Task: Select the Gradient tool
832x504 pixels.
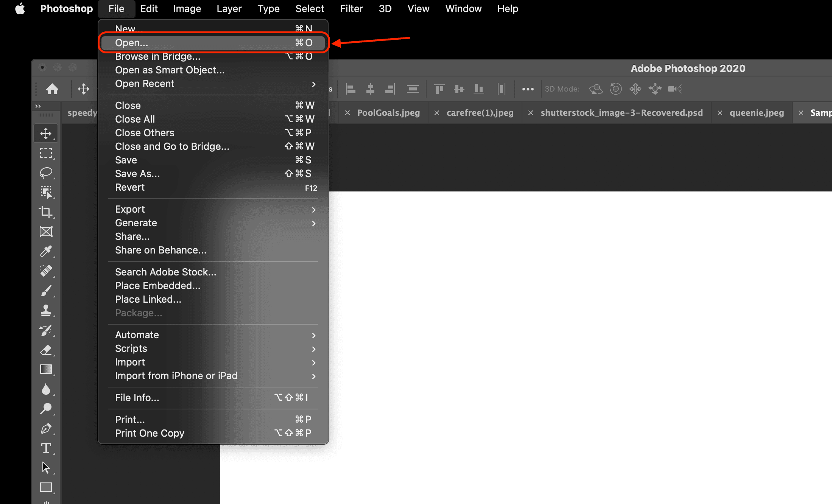Action: (x=46, y=369)
